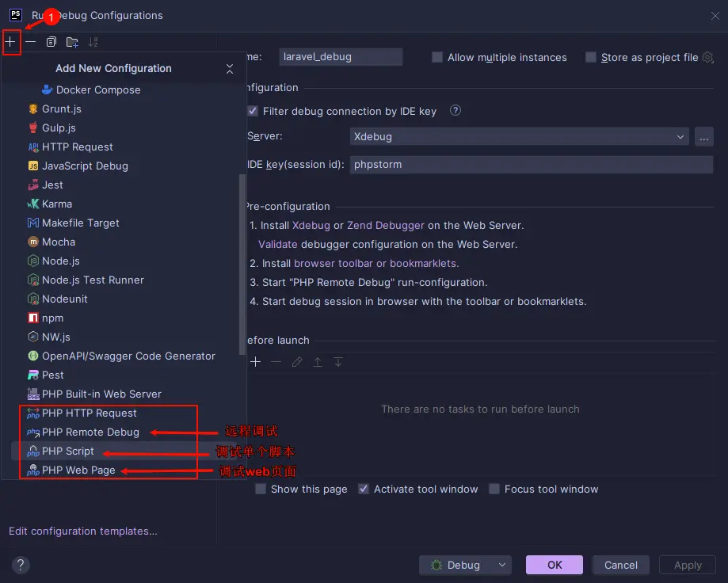
Task: Click the OpenAPI/Swagger Code Generator icon
Action: 33,356
